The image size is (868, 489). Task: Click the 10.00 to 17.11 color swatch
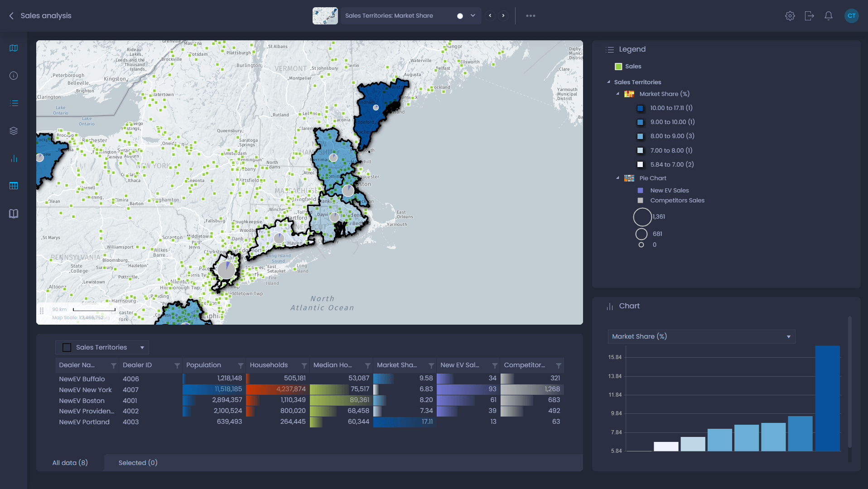point(640,108)
